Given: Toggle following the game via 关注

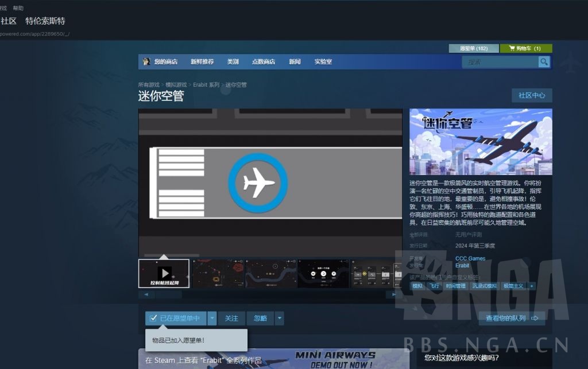Looking at the screenshot, I should coord(231,318).
